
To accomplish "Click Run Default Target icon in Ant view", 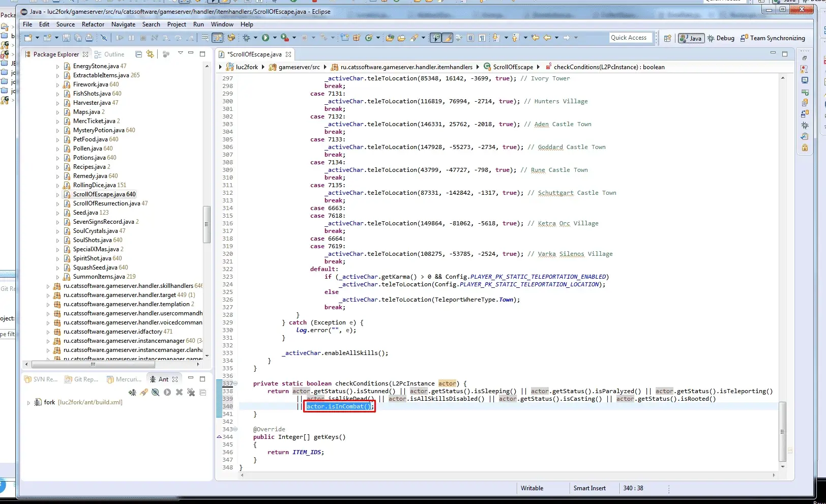I will click(167, 392).
